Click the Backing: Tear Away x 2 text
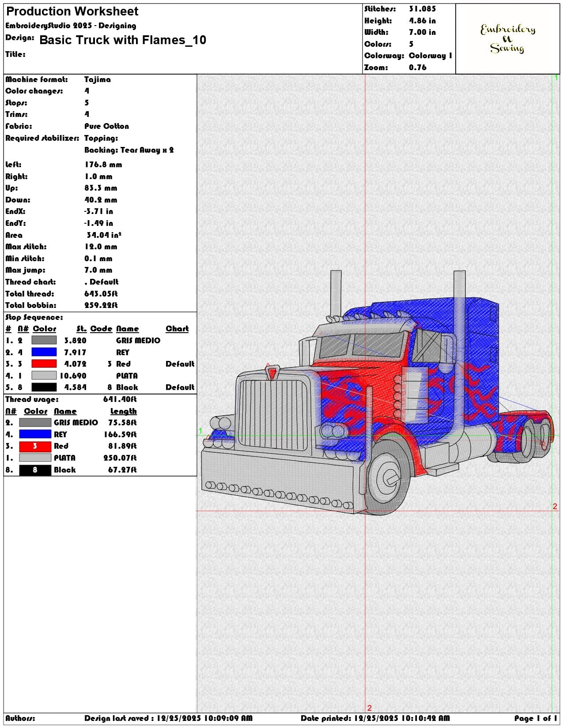The image size is (563, 728). point(129,150)
